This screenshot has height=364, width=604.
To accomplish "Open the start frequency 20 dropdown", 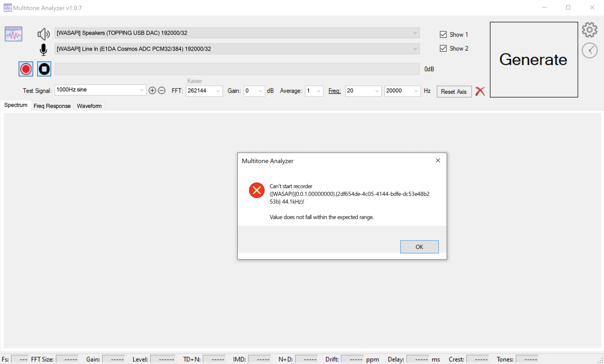I will (x=363, y=91).
